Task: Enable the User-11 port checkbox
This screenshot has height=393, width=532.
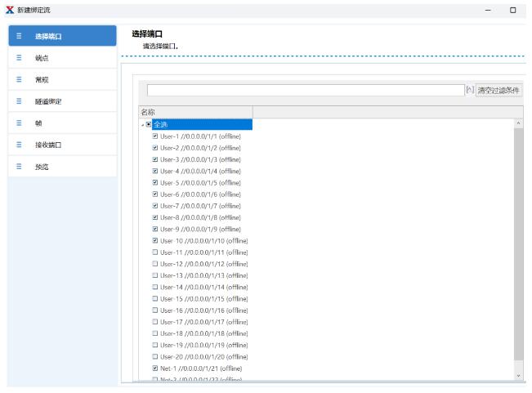Action: (x=155, y=252)
